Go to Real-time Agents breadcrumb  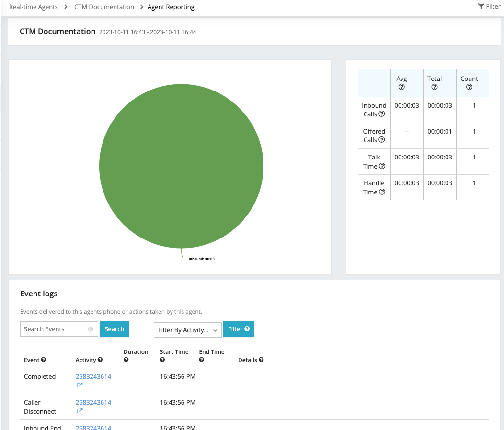pyautogui.click(x=34, y=7)
